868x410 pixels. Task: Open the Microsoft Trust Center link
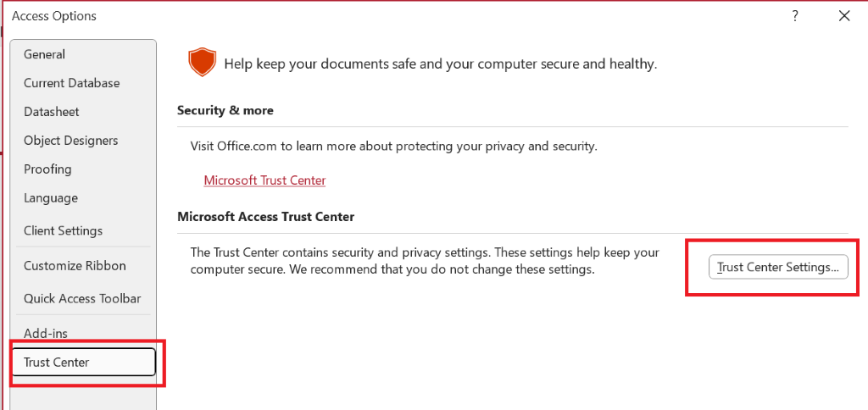tap(264, 180)
